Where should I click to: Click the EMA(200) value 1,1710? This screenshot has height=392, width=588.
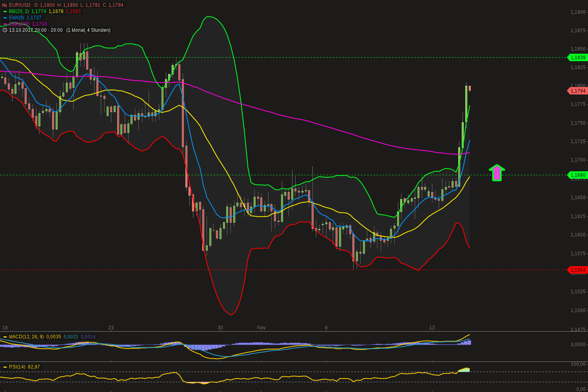click(40, 24)
